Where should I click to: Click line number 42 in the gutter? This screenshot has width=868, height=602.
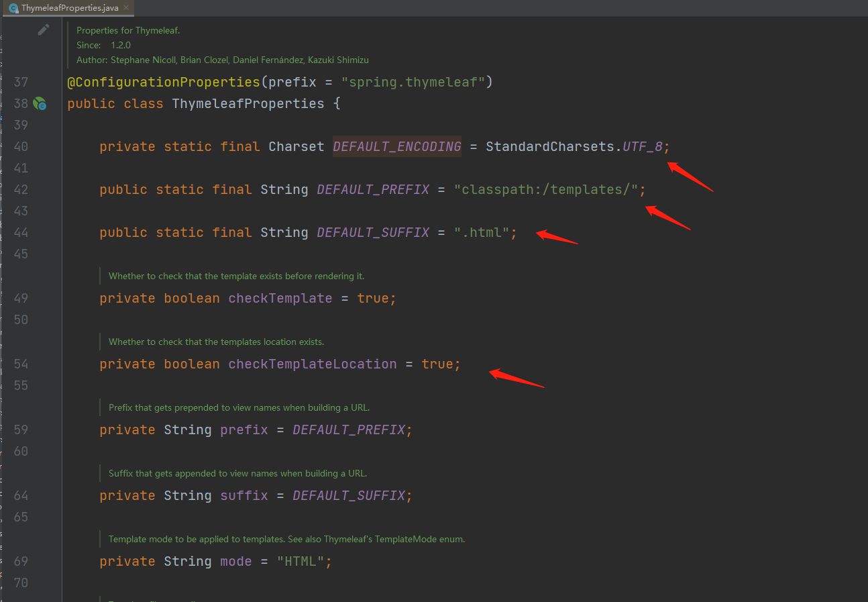tap(21, 189)
